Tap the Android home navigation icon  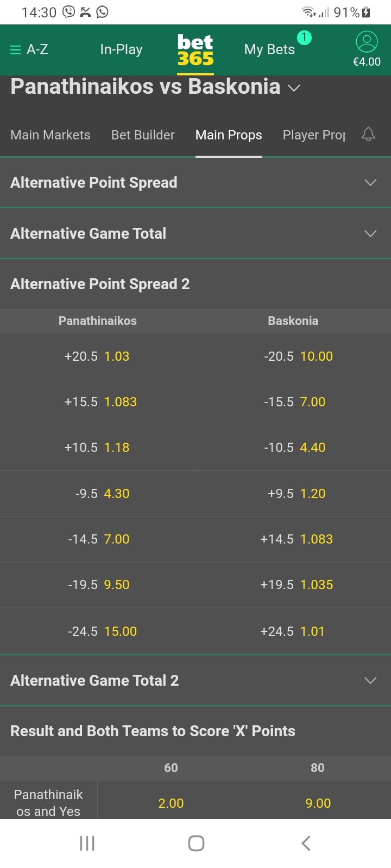click(196, 843)
